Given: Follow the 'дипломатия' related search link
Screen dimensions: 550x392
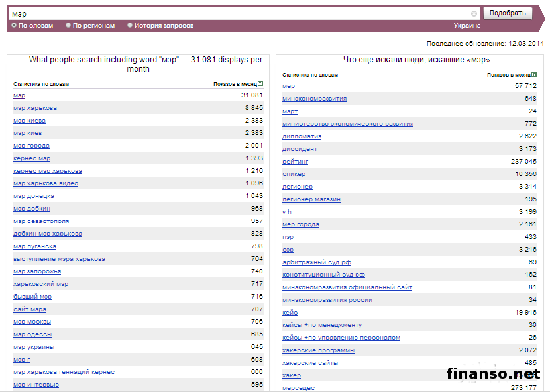Looking at the screenshot, I should click(x=302, y=136).
